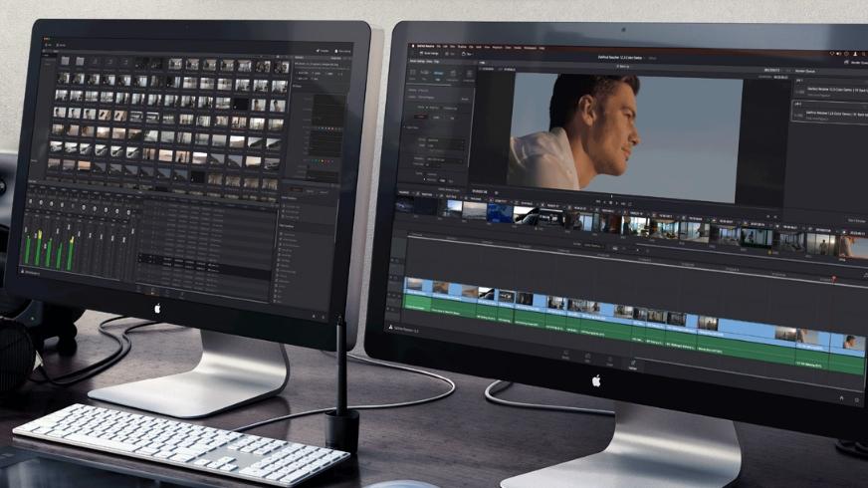Click DaVinci Resolve logo below the timeline
This screenshot has width=868, height=488.
(390, 327)
